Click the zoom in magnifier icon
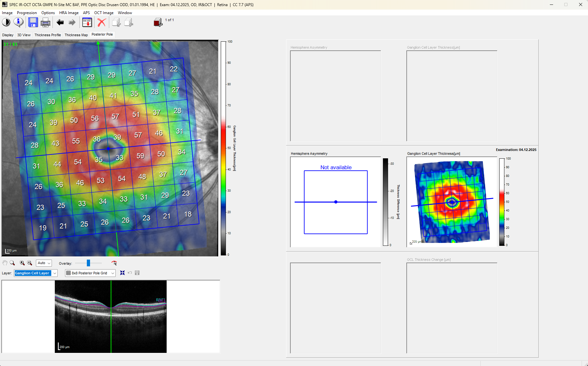The image size is (588, 366). 22,263
